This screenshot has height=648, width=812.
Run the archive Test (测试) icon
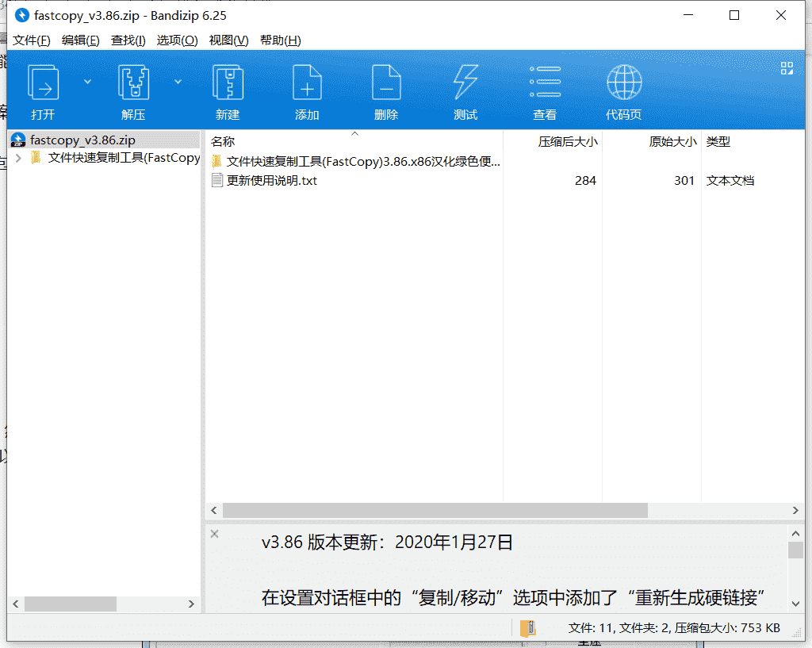tap(465, 82)
